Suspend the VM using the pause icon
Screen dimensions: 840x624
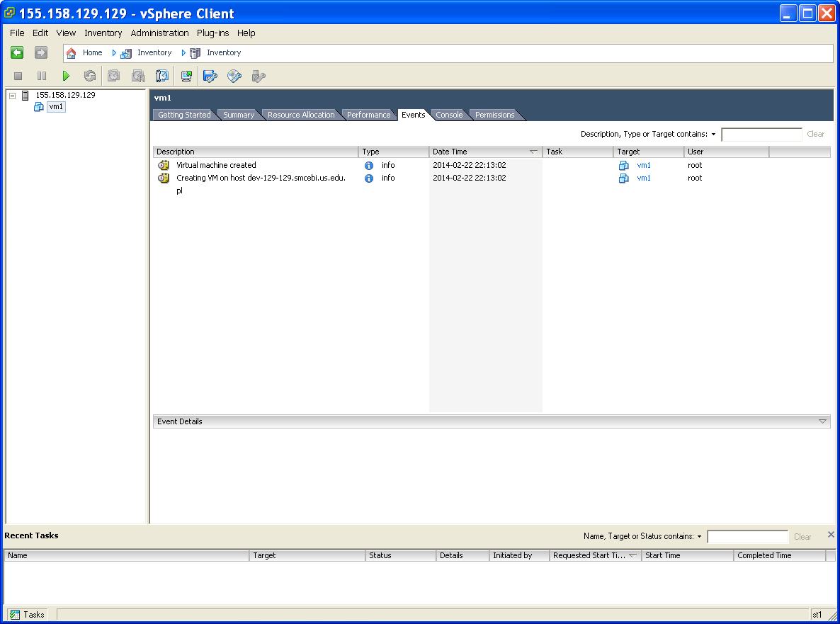click(42, 76)
